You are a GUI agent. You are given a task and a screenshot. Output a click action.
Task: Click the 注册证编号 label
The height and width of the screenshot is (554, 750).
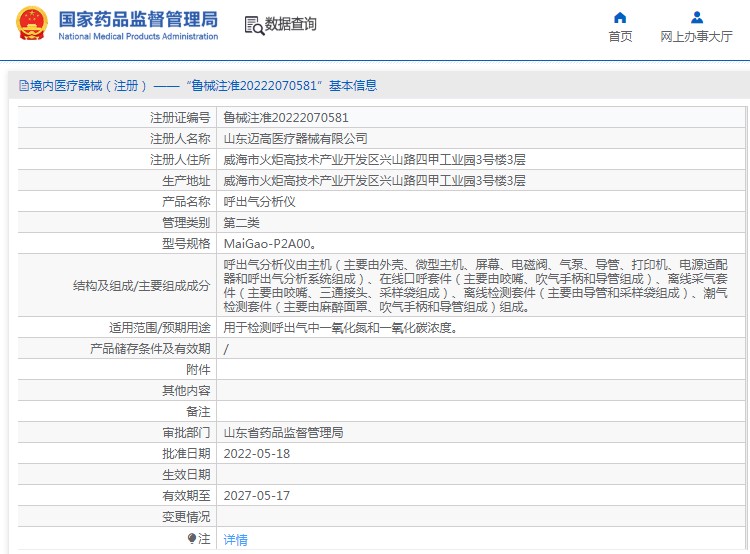coord(180,118)
